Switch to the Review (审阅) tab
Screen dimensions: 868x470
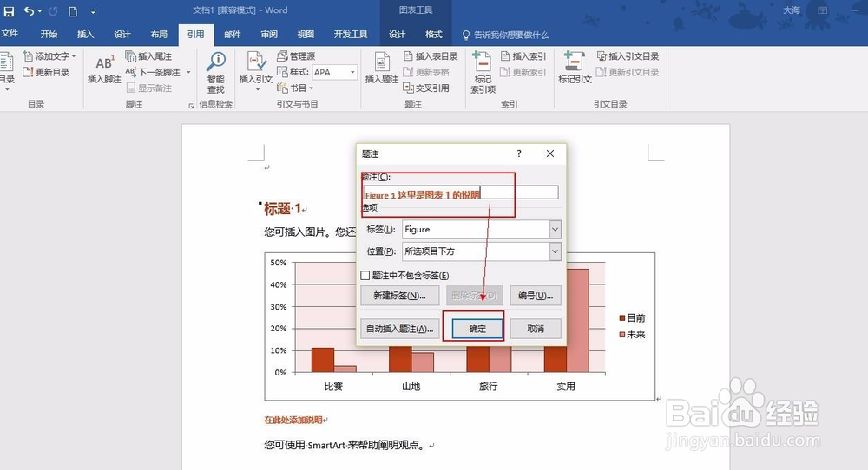269,35
